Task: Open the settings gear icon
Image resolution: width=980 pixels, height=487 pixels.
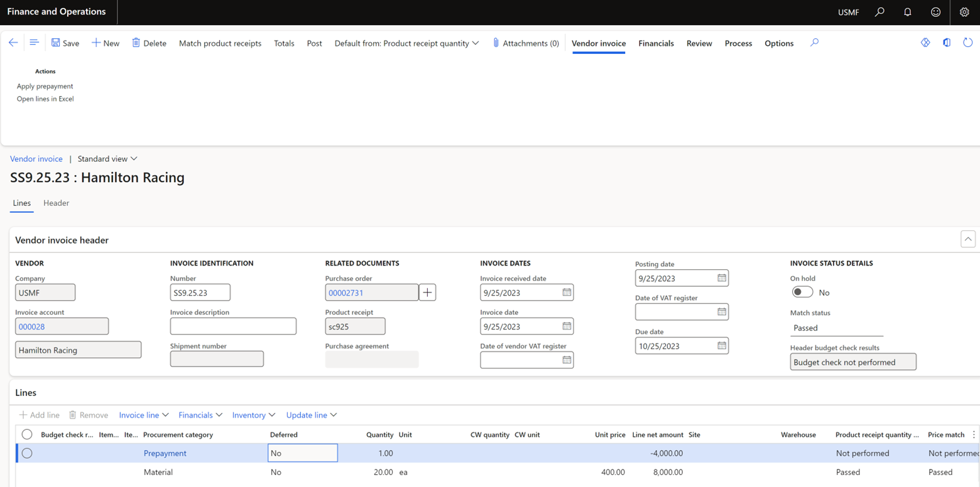Action: (964, 12)
